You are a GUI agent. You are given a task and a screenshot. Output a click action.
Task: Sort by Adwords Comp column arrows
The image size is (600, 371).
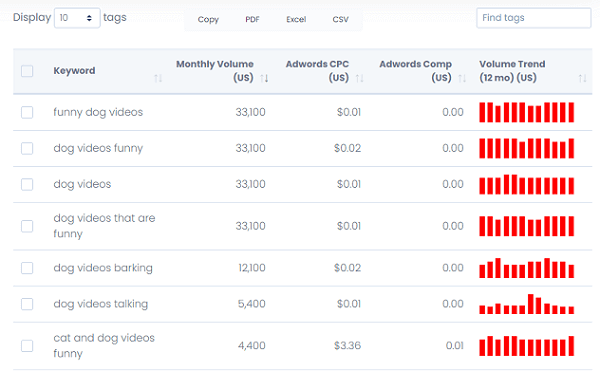(x=462, y=78)
